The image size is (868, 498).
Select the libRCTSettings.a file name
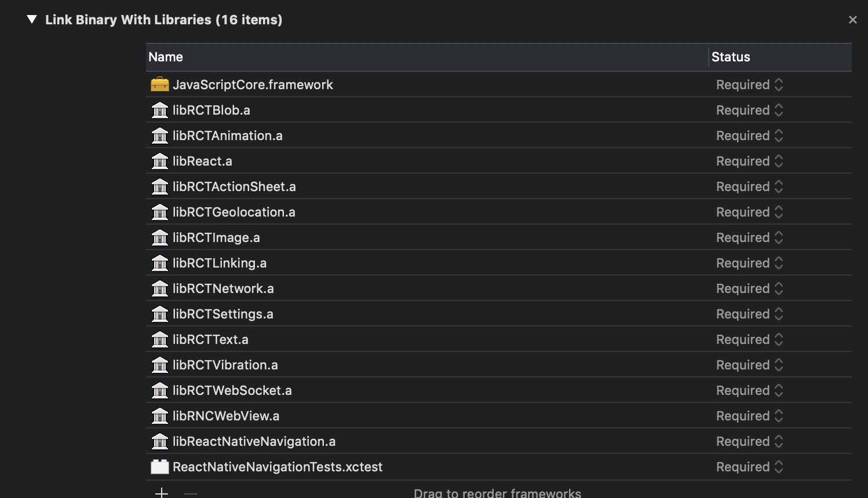pos(223,314)
